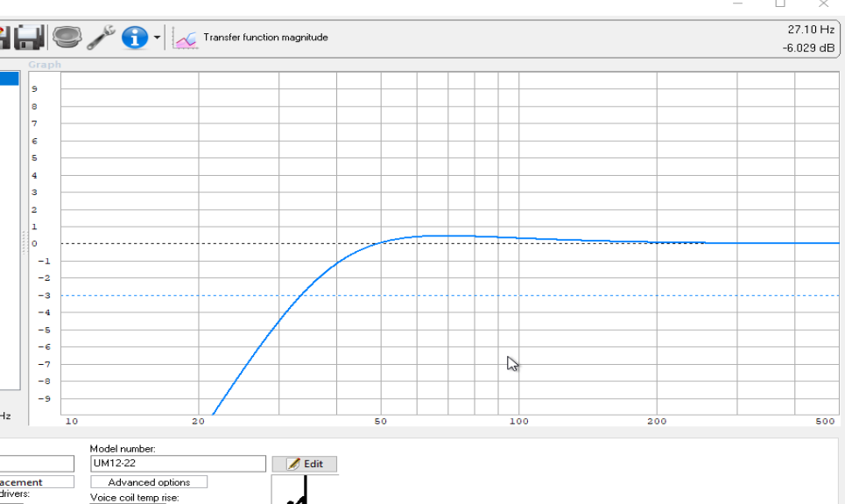Screen dimensions: 845x504
Task: Click into the Model number field
Action: (177, 464)
